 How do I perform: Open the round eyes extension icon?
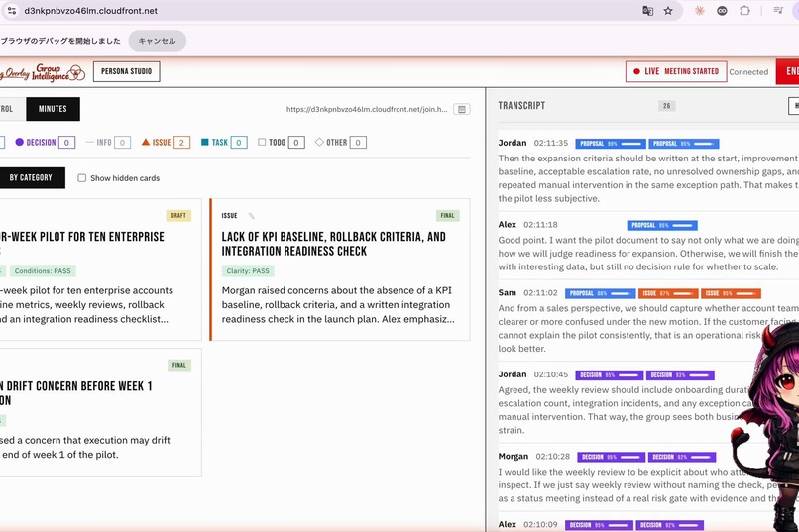(722, 11)
